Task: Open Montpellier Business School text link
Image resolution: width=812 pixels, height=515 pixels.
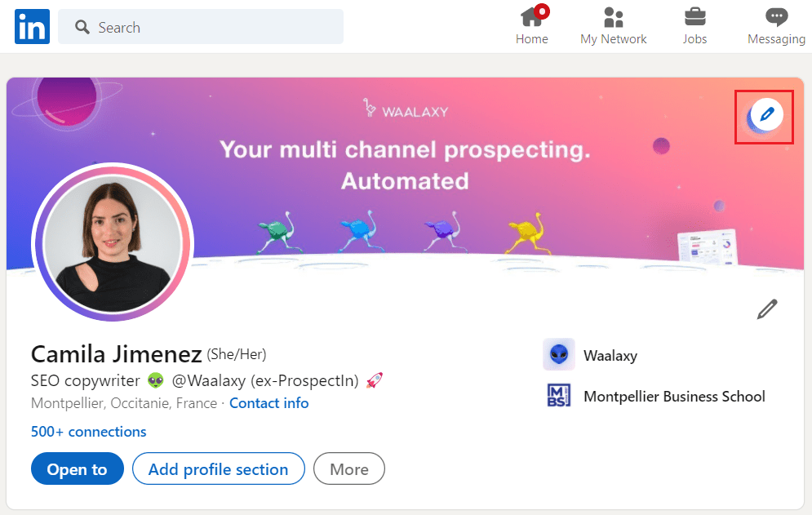Action: point(674,397)
